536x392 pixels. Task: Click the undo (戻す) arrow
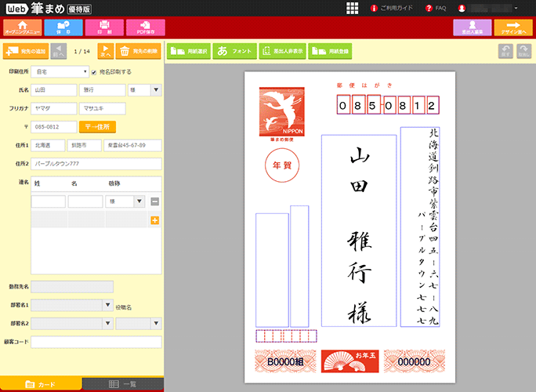point(505,51)
